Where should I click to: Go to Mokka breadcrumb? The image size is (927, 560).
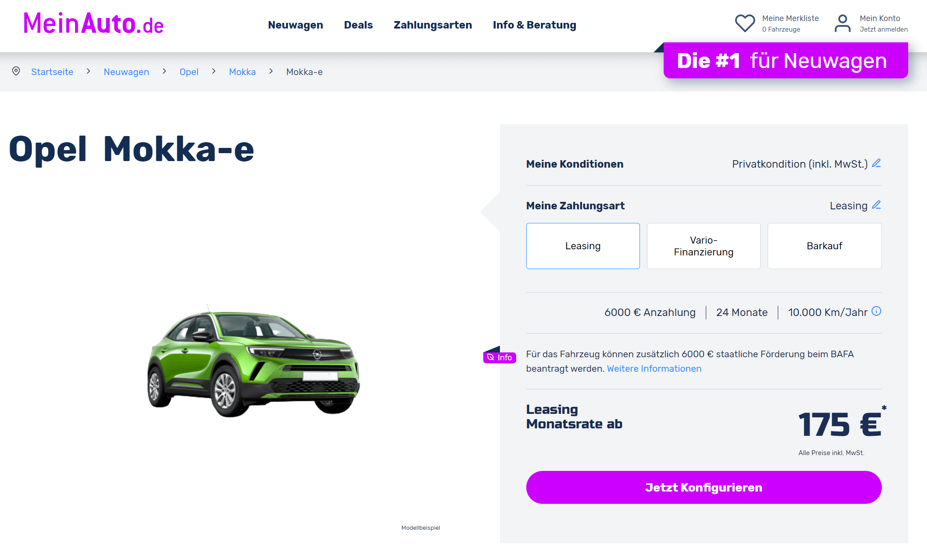click(x=242, y=72)
